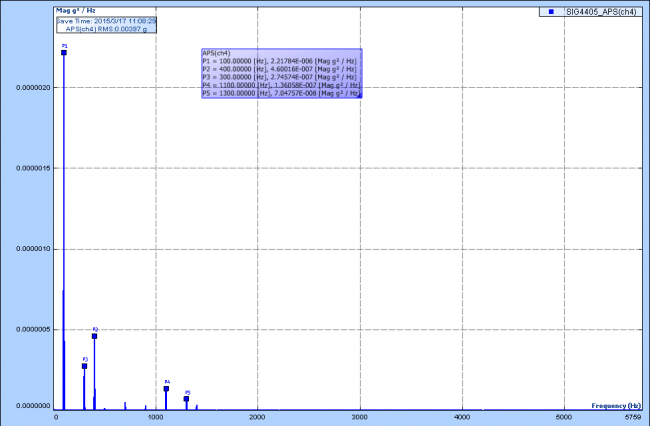The image size is (650, 426).
Task: Select the P2 peak marker
Action: (94, 336)
